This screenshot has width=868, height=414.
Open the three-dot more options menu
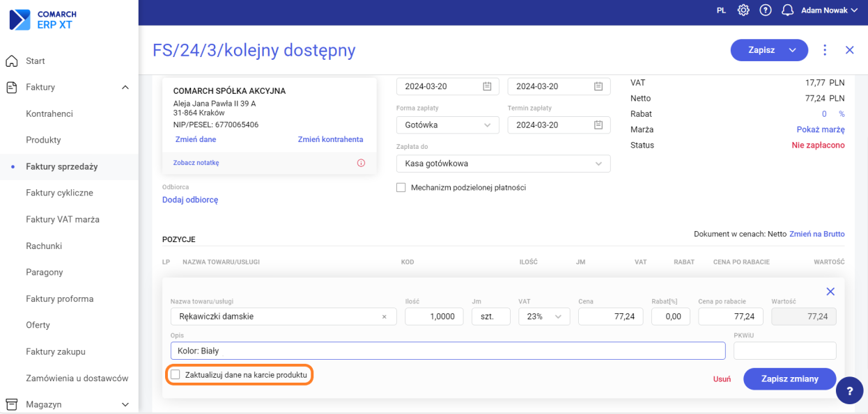coord(825,50)
